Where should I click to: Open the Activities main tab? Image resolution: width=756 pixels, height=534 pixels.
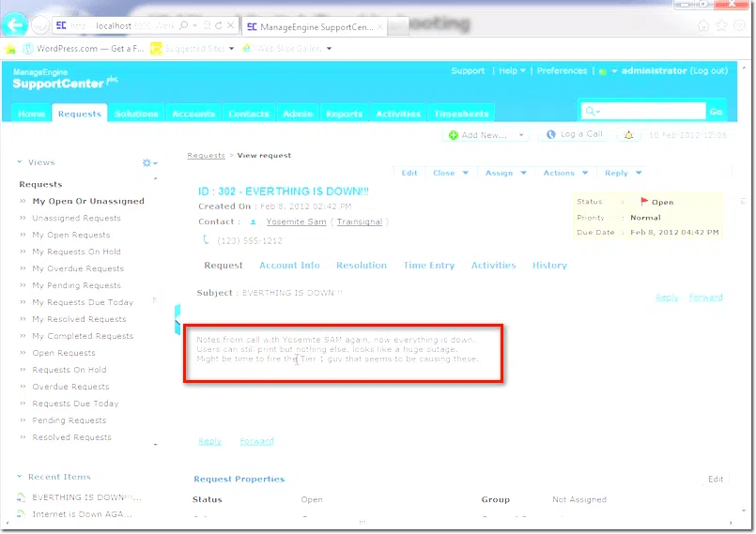point(398,114)
